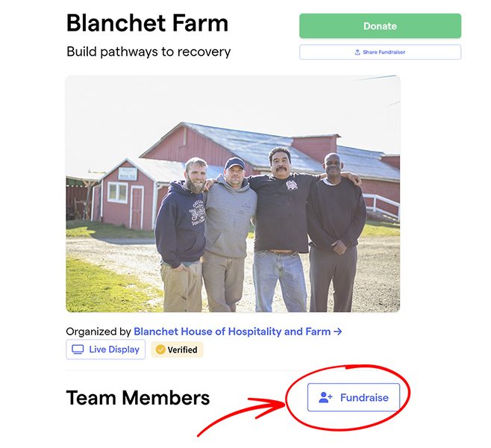Click the 'Build pathways to recovery' subtitle

click(148, 52)
